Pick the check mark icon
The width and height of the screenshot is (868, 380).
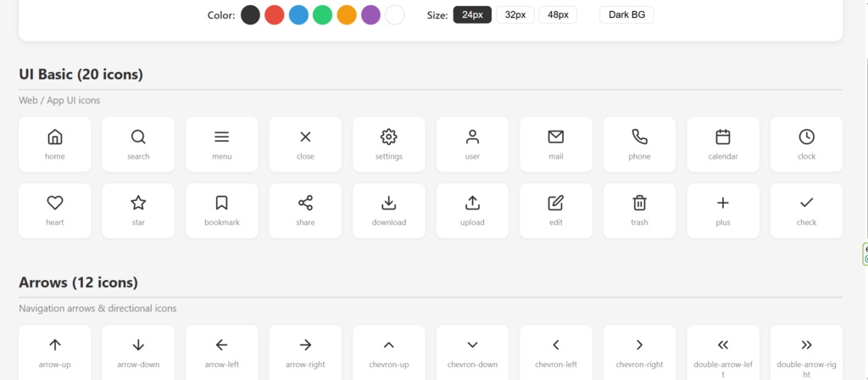point(807,203)
